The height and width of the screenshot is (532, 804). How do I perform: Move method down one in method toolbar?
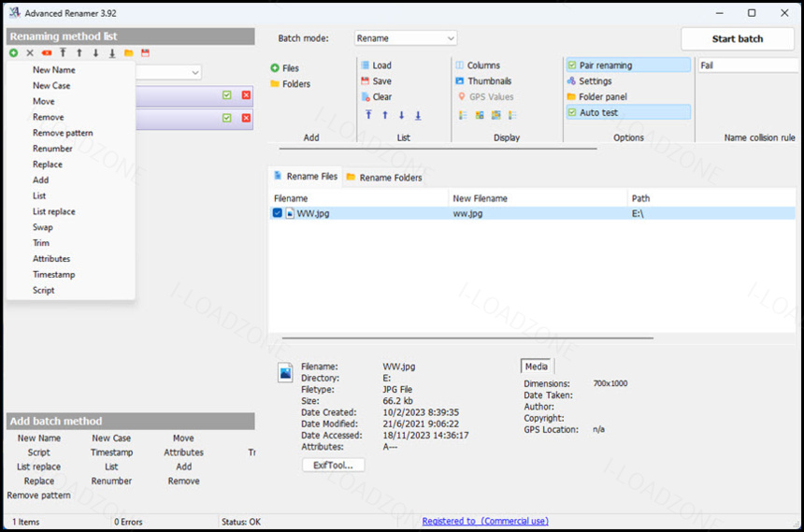(x=96, y=53)
